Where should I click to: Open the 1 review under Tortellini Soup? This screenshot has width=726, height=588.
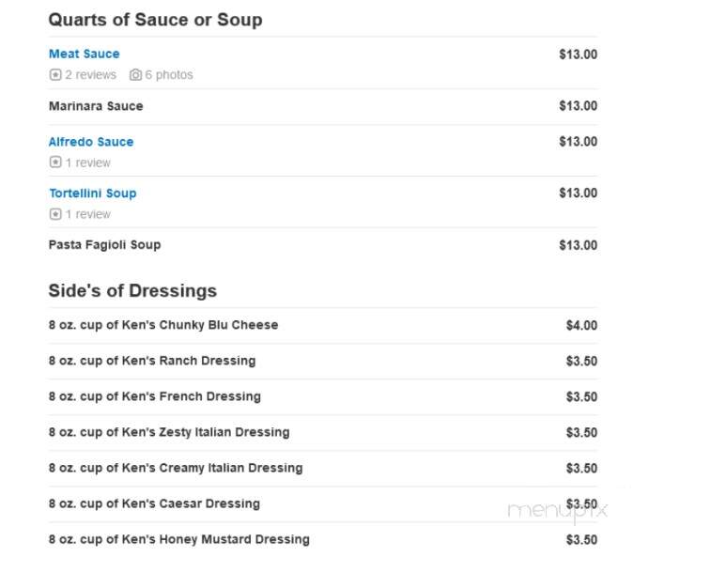tap(88, 214)
